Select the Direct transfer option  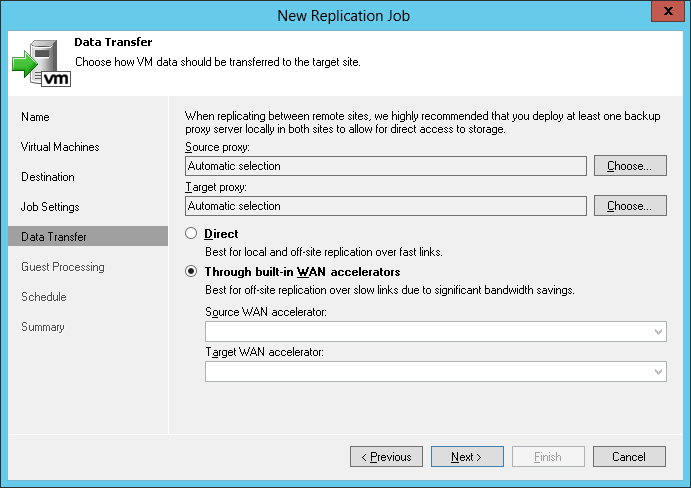click(191, 234)
